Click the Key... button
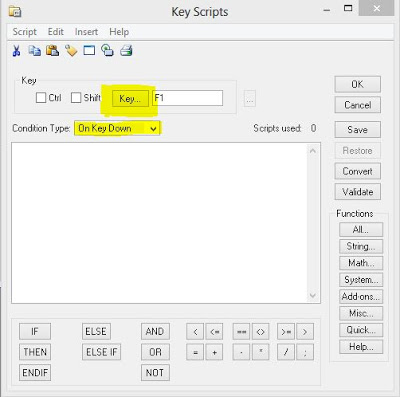400x397 pixels. [x=130, y=99]
